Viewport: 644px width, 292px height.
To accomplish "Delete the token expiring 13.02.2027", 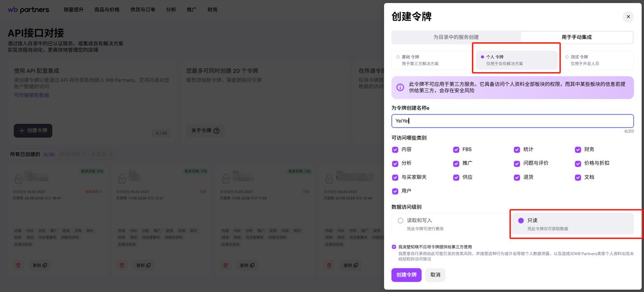I will pos(226,265).
